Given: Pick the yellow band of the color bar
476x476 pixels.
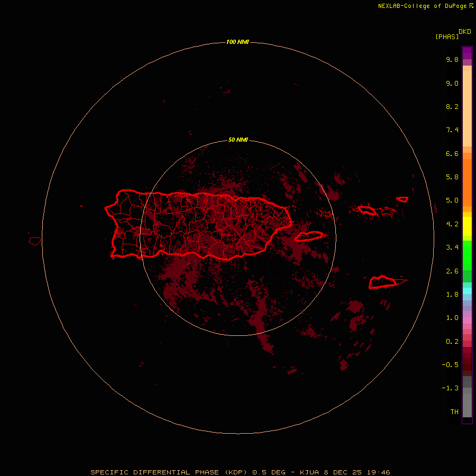Looking at the screenshot, I should pyautogui.click(x=467, y=226).
